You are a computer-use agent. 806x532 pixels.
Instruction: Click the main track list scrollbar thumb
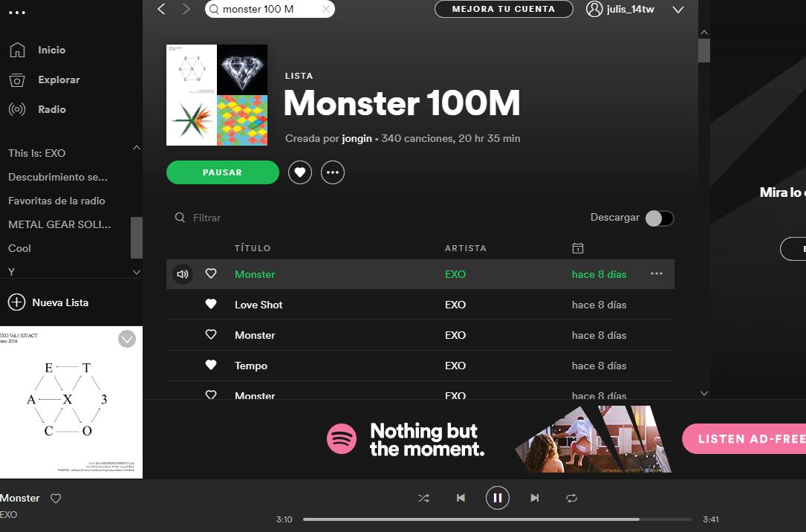(x=704, y=51)
